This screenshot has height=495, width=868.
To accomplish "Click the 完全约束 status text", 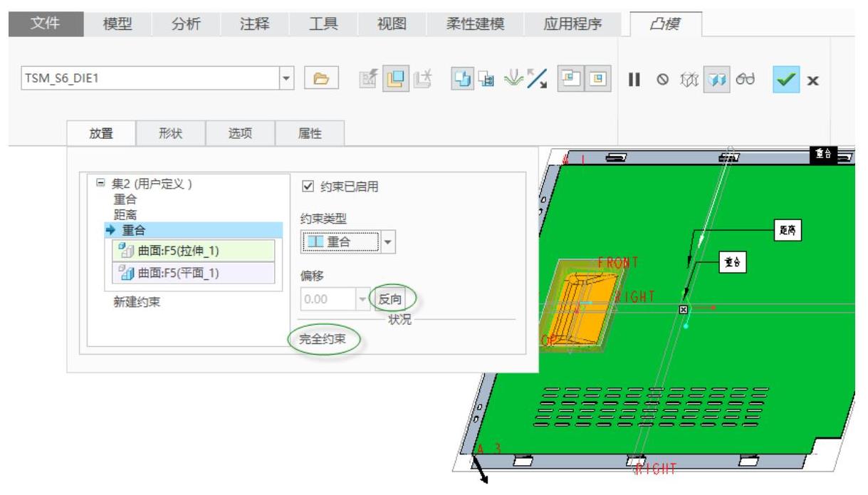I will tap(322, 340).
